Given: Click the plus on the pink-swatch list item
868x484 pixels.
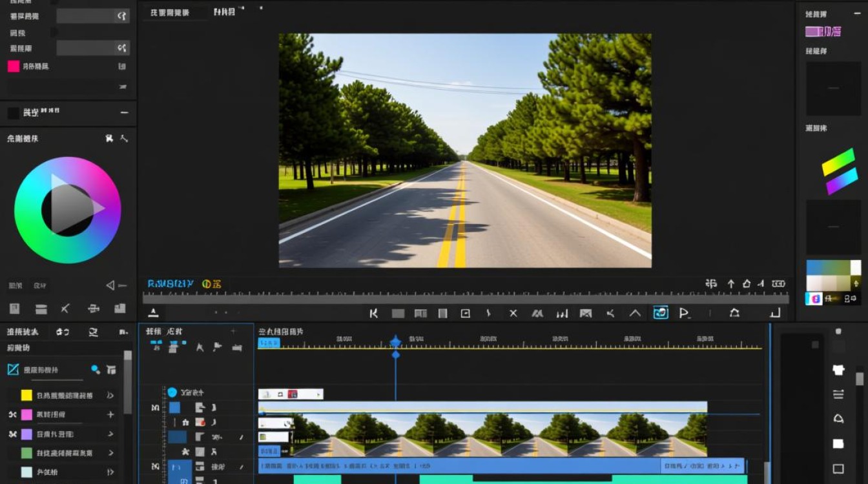Looking at the screenshot, I should [110, 414].
